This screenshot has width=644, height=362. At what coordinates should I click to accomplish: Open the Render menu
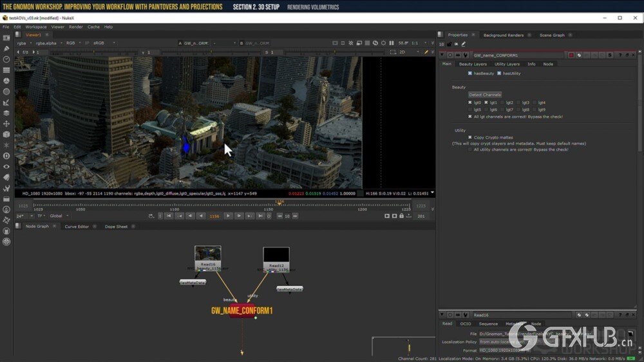pos(75,26)
